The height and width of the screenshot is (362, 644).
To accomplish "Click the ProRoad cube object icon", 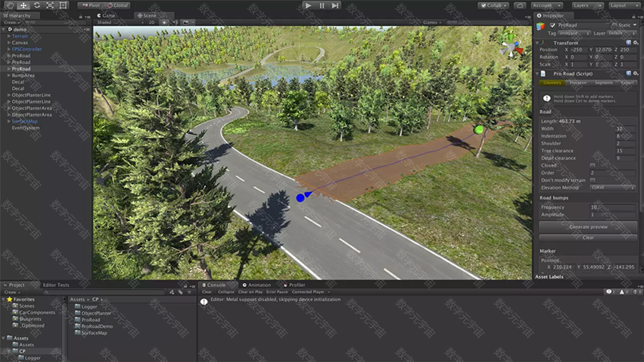I will coord(540,26).
